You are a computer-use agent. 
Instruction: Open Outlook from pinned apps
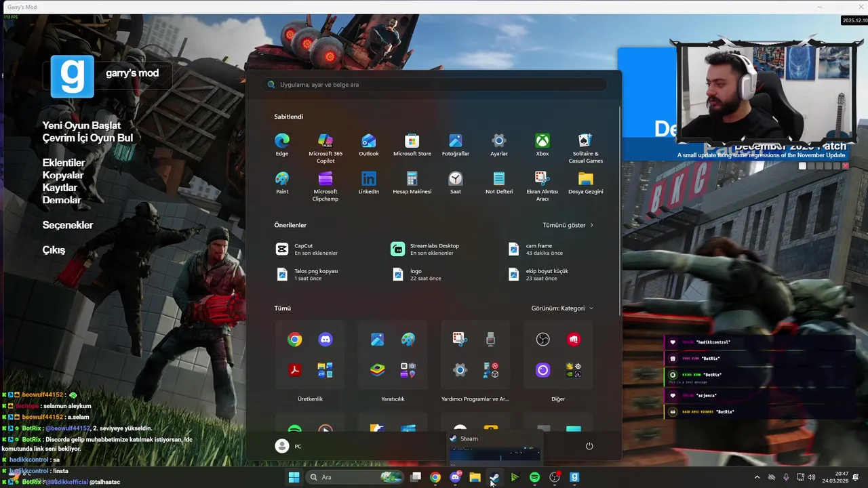(369, 145)
